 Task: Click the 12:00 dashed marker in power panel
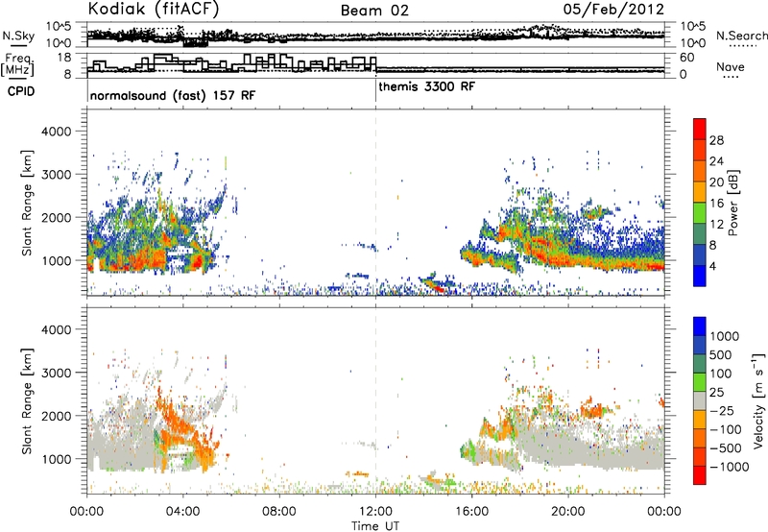[375, 203]
